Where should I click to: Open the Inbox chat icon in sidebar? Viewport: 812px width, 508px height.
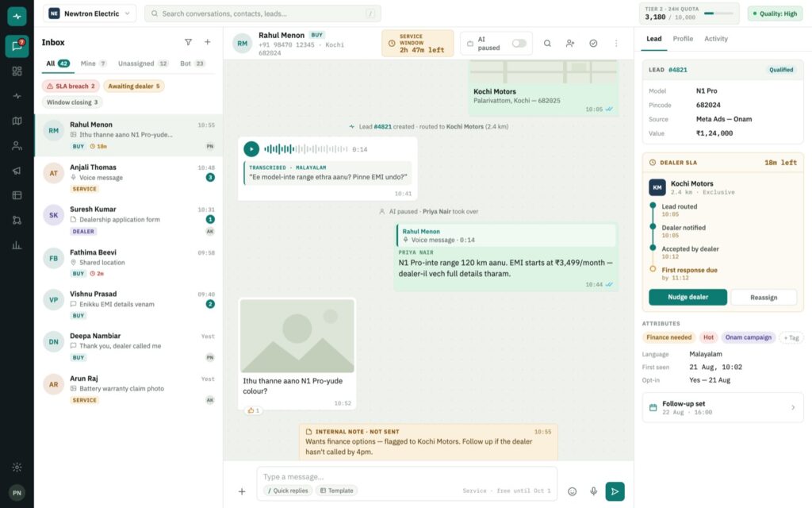(x=17, y=46)
